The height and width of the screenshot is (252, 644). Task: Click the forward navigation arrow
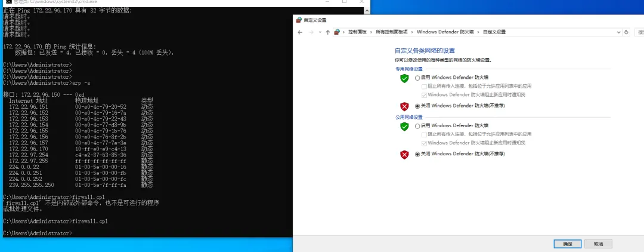[311, 32]
